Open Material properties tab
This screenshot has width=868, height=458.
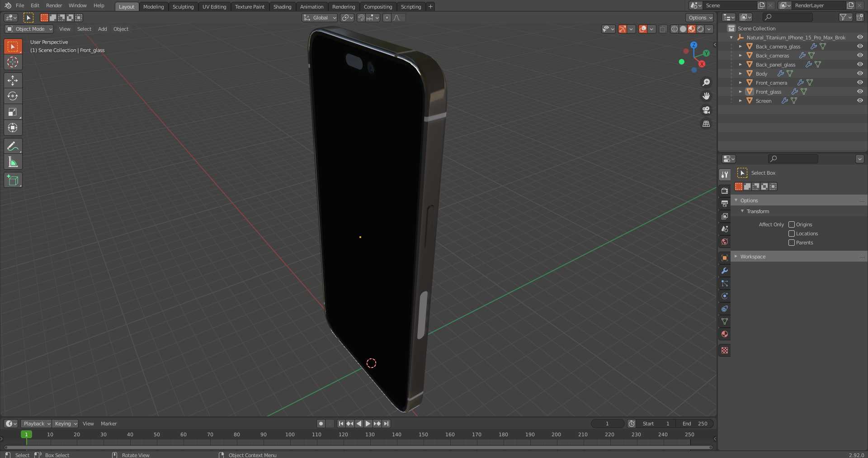coord(725,334)
